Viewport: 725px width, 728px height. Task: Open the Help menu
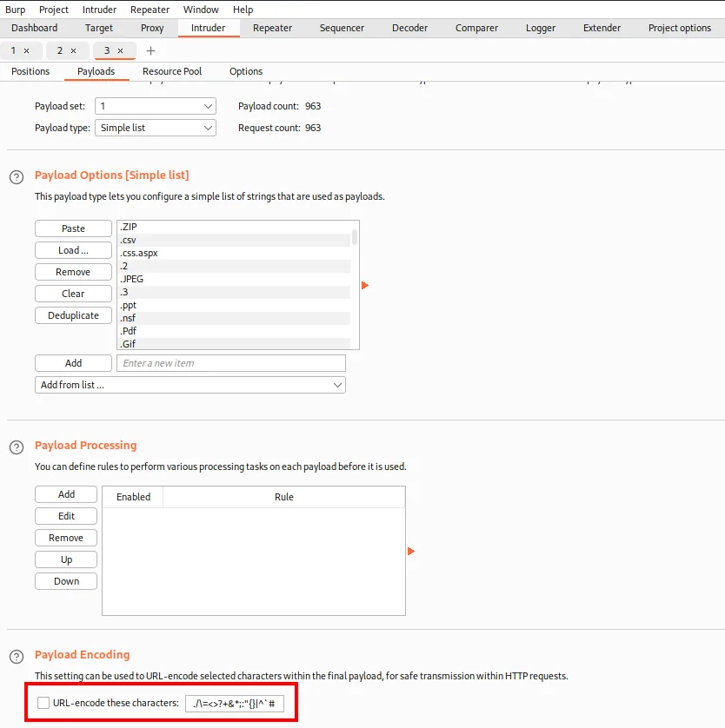(x=243, y=10)
